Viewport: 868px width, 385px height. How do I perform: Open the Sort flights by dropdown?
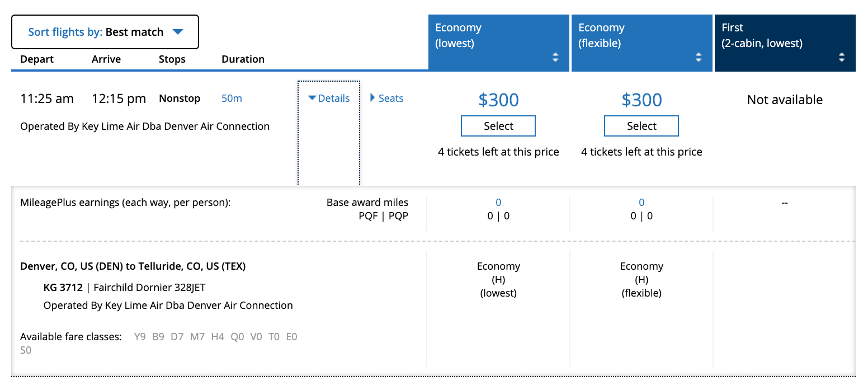tap(105, 32)
